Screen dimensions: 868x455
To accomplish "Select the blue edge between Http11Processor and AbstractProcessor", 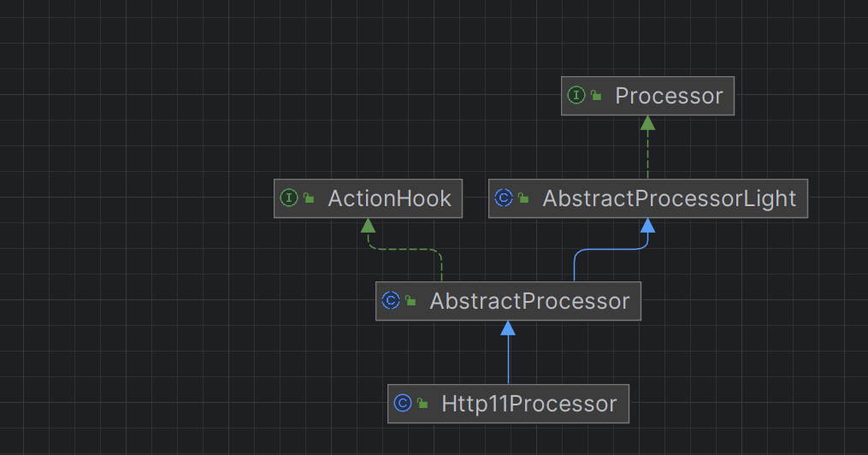I will click(508, 359).
